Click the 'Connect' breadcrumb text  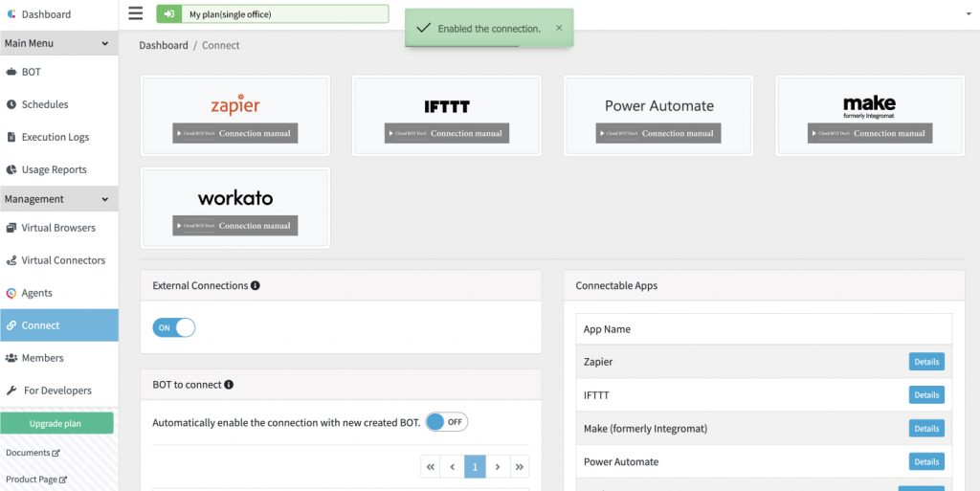pos(221,45)
